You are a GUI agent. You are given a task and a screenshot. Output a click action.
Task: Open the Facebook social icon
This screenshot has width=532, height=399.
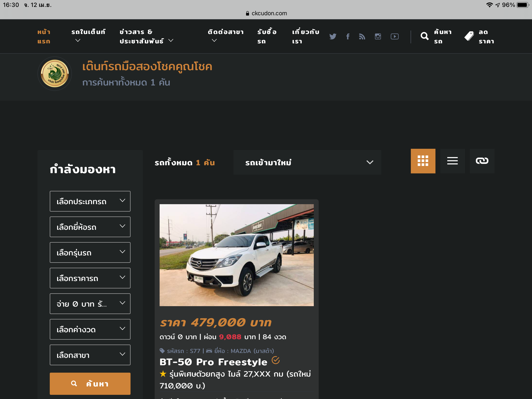pos(348,36)
